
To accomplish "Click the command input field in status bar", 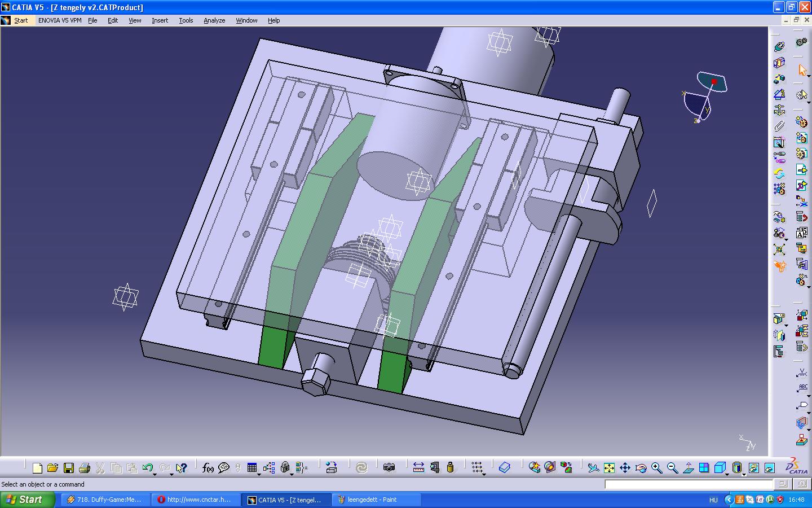I will click(689, 484).
